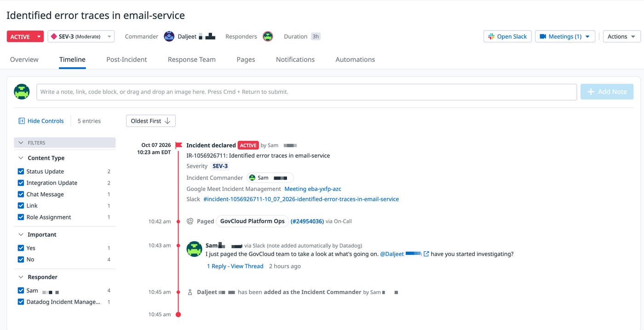Image resolution: width=644 pixels, height=330 pixels.
Task: Click the red incident declared flag
Action: (178, 145)
